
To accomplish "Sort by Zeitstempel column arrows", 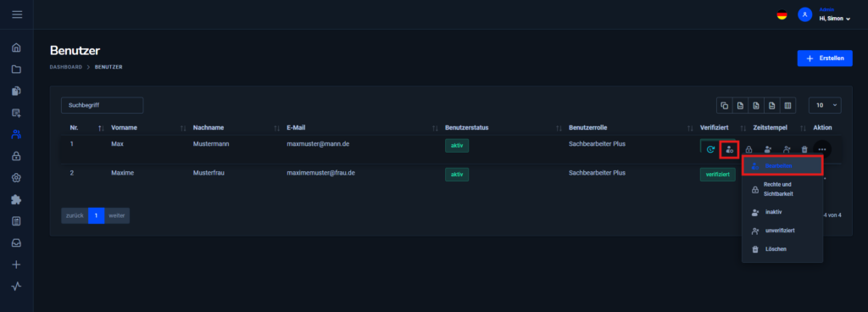I will click(804, 128).
